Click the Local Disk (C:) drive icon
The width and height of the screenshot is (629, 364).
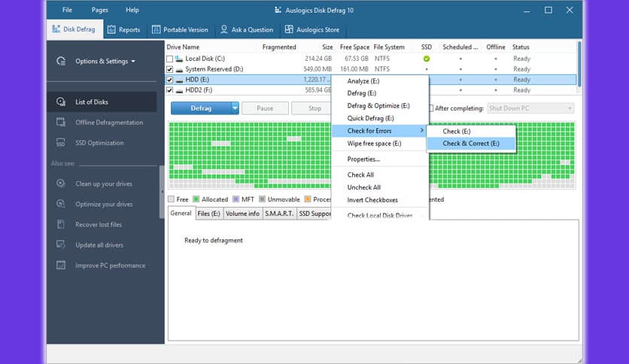[179, 59]
